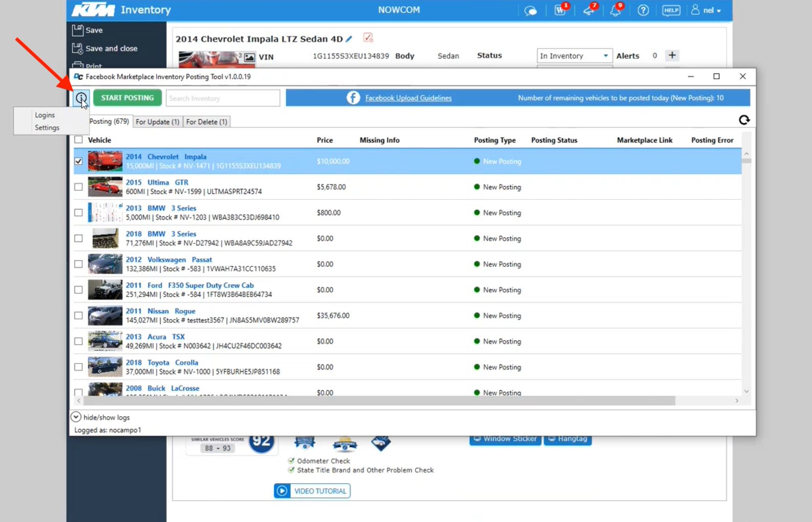Open the reply messages icon with badge 7
812x522 pixels.
(x=589, y=10)
